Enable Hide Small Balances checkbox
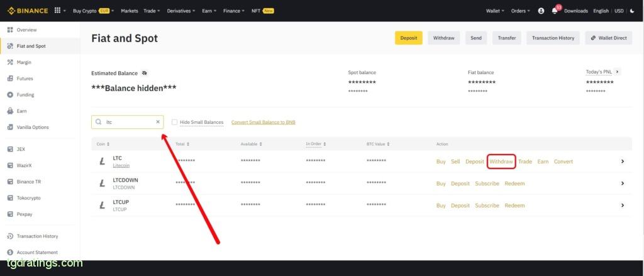This screenshot has height=276, width=644. [x=175, y=122]
